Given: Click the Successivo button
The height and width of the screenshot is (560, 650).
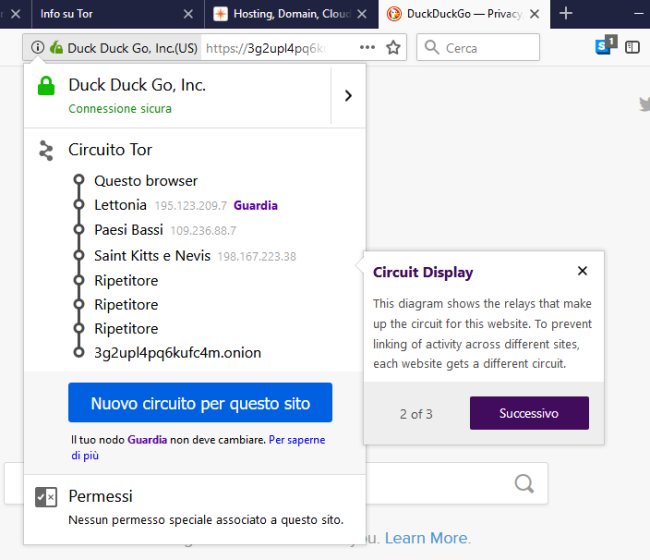Looking at the screenshot, I should 529,413.
